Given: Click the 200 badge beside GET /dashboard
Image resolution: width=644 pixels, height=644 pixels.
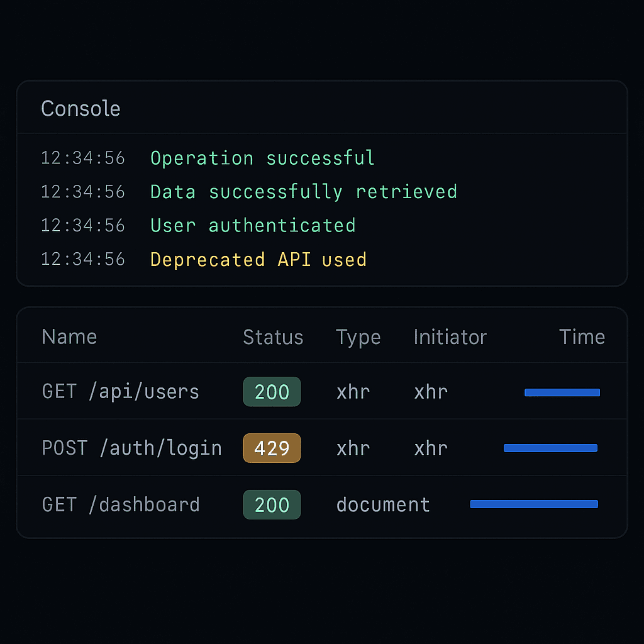Looking at the screenshot, I should click(272, 504).
